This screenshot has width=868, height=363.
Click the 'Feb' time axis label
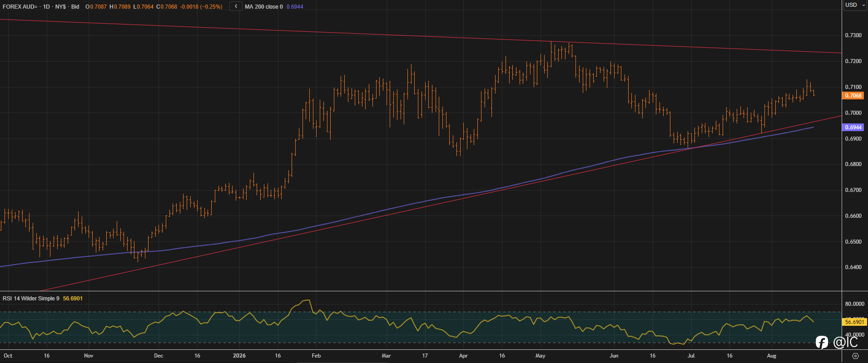click(316, 356)
